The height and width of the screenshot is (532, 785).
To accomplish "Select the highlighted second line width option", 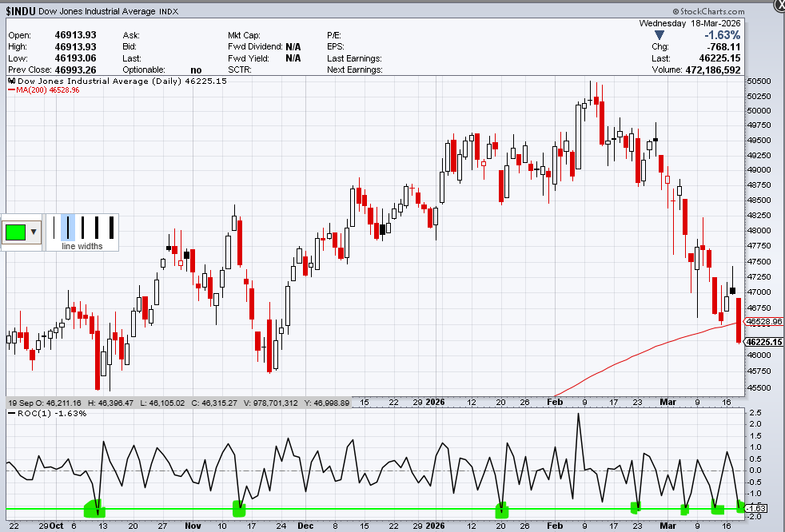I will [68, 228].
